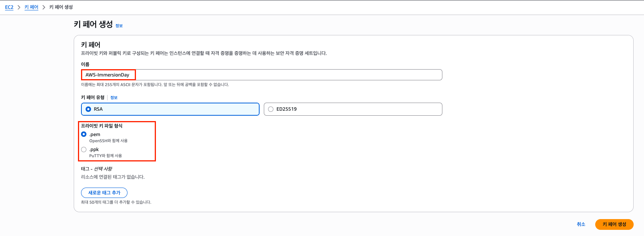This screenshot has width=644, height=236.
Task: Click the 프라이빗 키 파일 형식 label
Action: [102, 126]
